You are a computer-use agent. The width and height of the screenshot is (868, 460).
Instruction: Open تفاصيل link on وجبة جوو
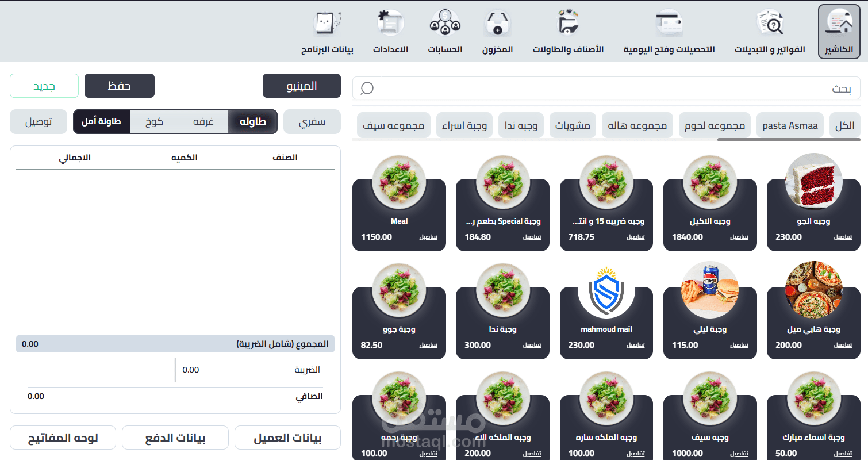tap(428, 345)
